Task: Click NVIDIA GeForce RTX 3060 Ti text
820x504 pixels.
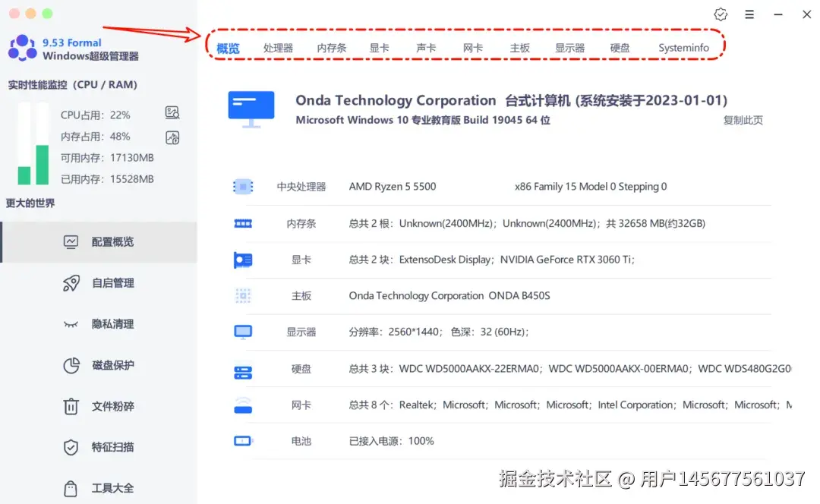Action: click(x=566, y=260)
